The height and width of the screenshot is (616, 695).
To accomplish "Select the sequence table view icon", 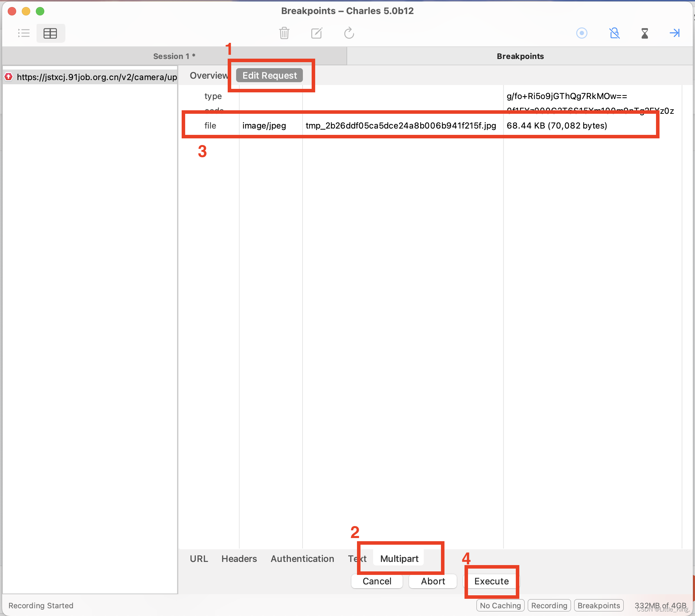I will tap(50, 33).
